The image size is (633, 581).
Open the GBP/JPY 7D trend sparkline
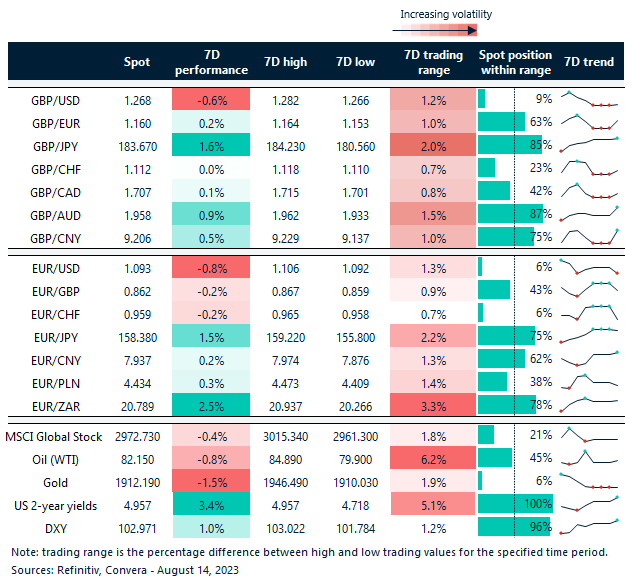point(589,145)
